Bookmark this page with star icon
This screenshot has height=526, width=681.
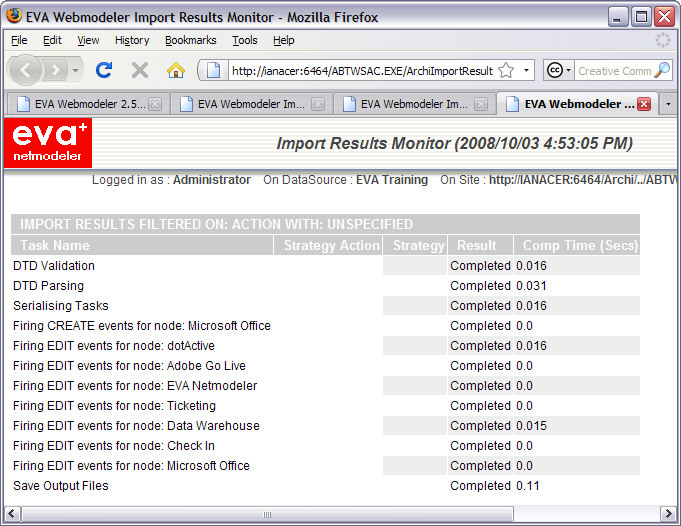point(506,71)
